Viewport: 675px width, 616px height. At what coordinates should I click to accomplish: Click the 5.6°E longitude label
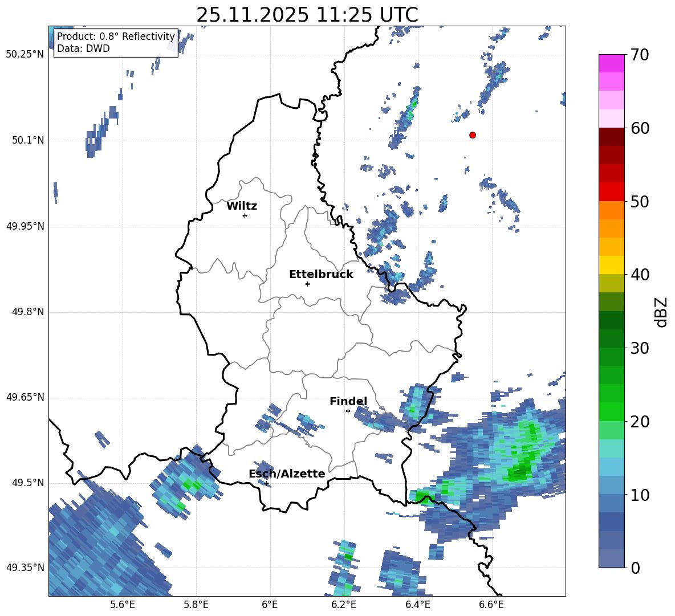point(123,605)
